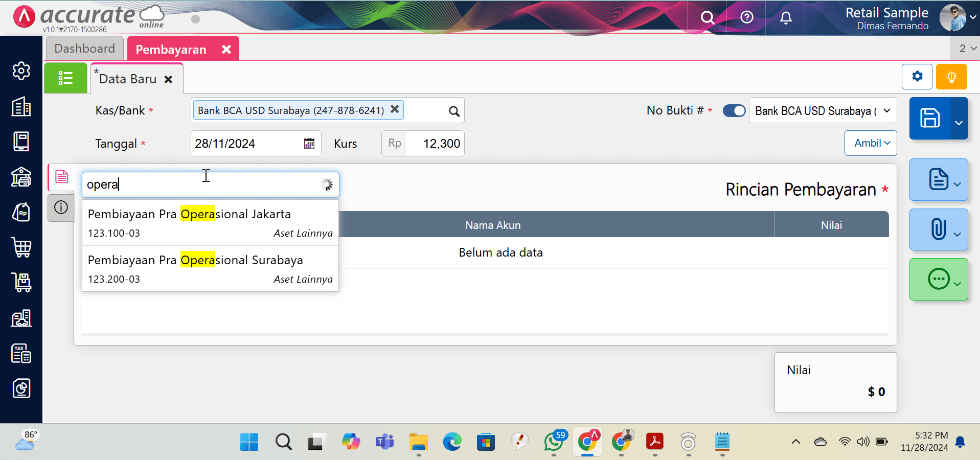980x460 pixels.
Task: Toggle the No Bukti auto-number switch
Action: (734, 111)
